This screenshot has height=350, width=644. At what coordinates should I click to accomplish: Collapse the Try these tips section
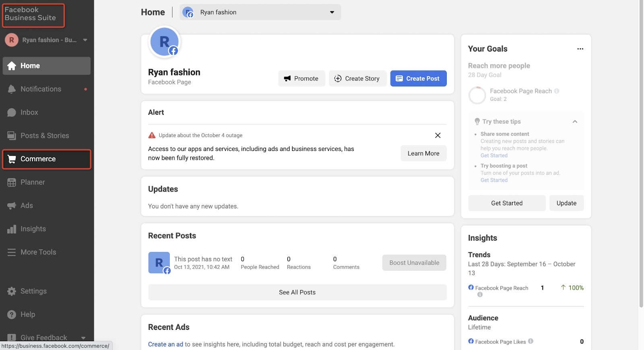point(575,121)
